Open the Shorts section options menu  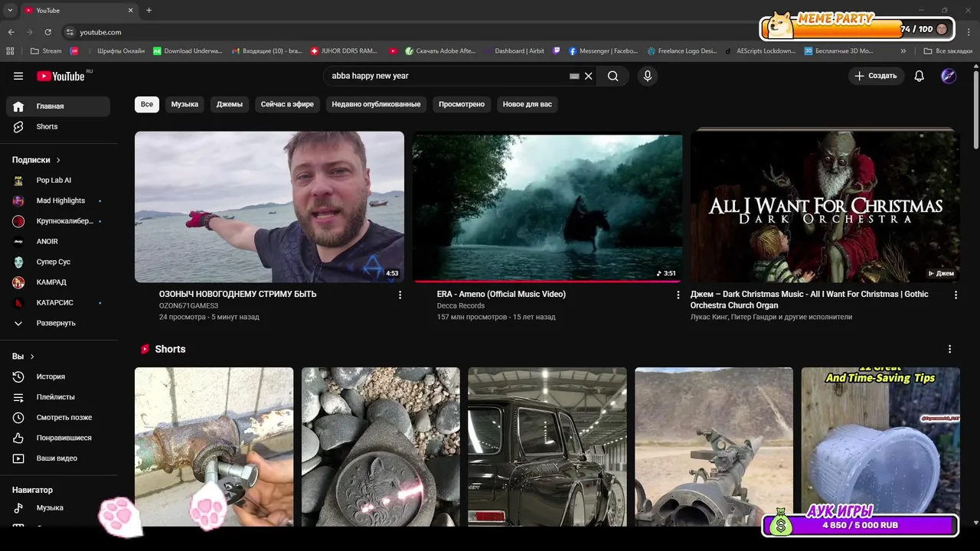[x=949, y=349]
